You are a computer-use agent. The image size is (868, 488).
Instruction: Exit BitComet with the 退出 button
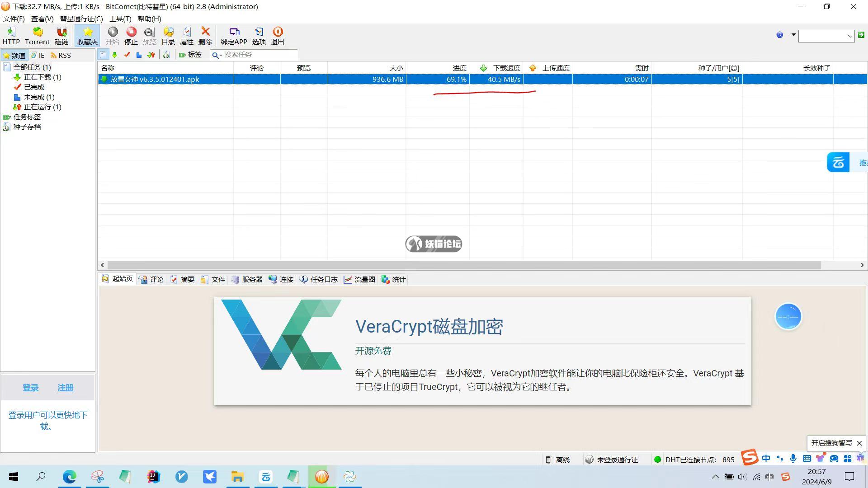[278, 36]
